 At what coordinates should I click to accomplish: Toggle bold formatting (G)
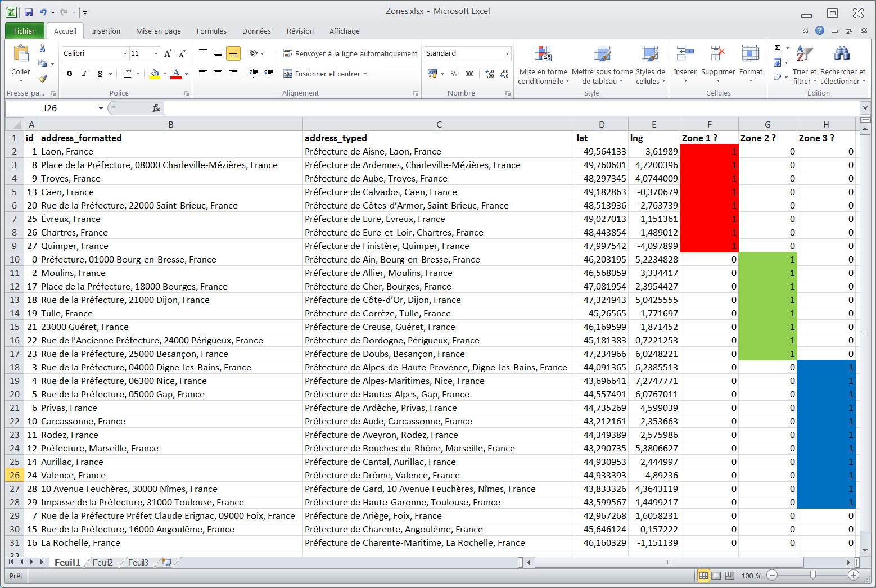tap(69, 74)
